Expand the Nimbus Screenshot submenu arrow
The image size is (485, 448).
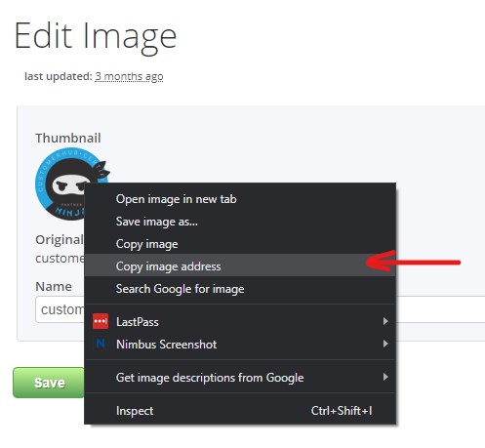385,344
